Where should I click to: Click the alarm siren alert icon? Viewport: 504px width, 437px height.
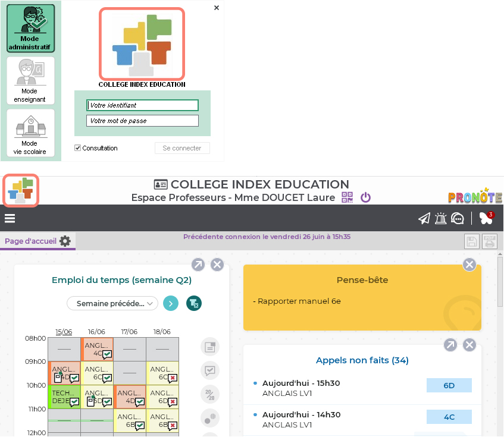(441, 218)
